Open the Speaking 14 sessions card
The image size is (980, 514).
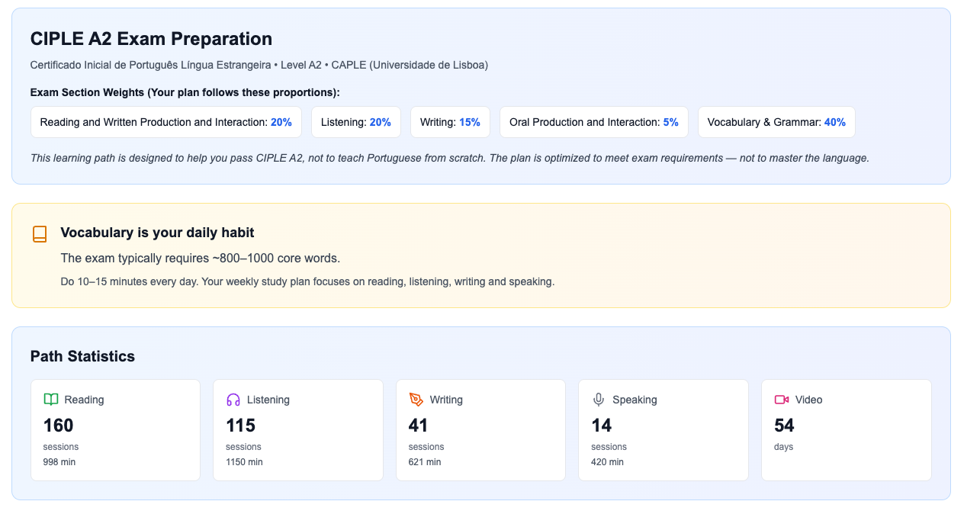pos(663,430)
